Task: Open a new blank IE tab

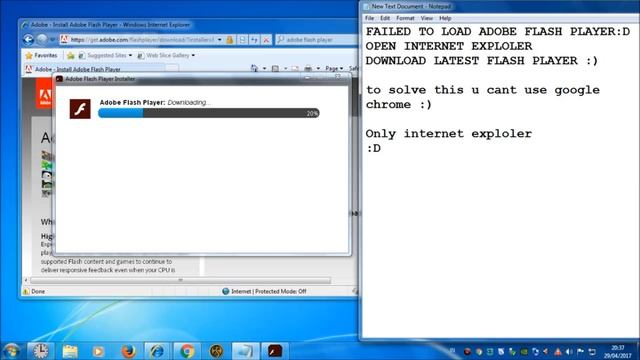Action: [x=171, y=69]
